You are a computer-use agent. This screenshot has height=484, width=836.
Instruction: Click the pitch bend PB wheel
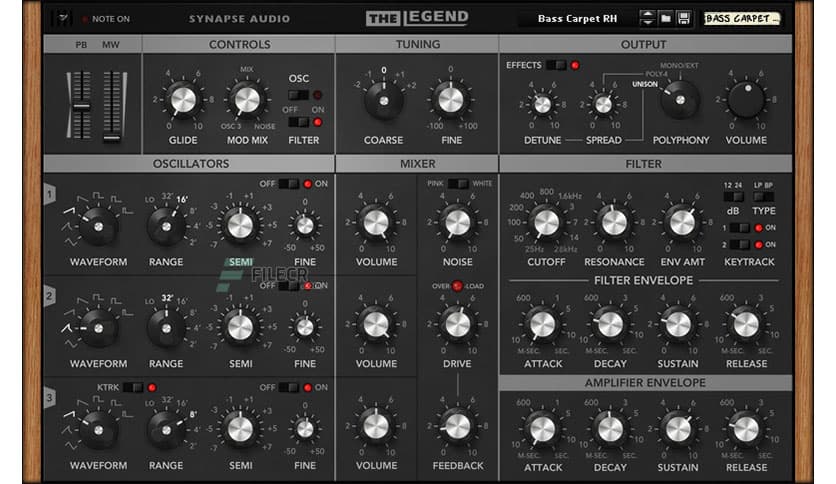coord(81,104)
